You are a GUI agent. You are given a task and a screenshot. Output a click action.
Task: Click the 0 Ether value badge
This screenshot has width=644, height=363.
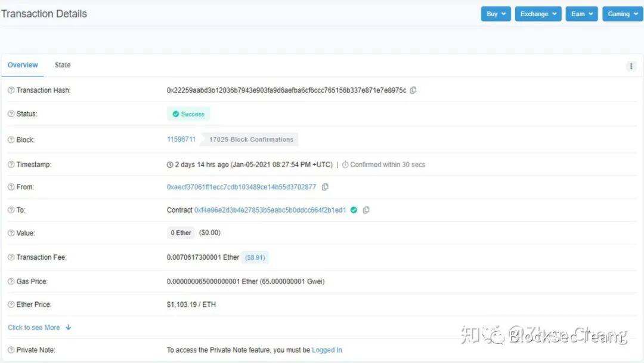(x=181, y=233)
